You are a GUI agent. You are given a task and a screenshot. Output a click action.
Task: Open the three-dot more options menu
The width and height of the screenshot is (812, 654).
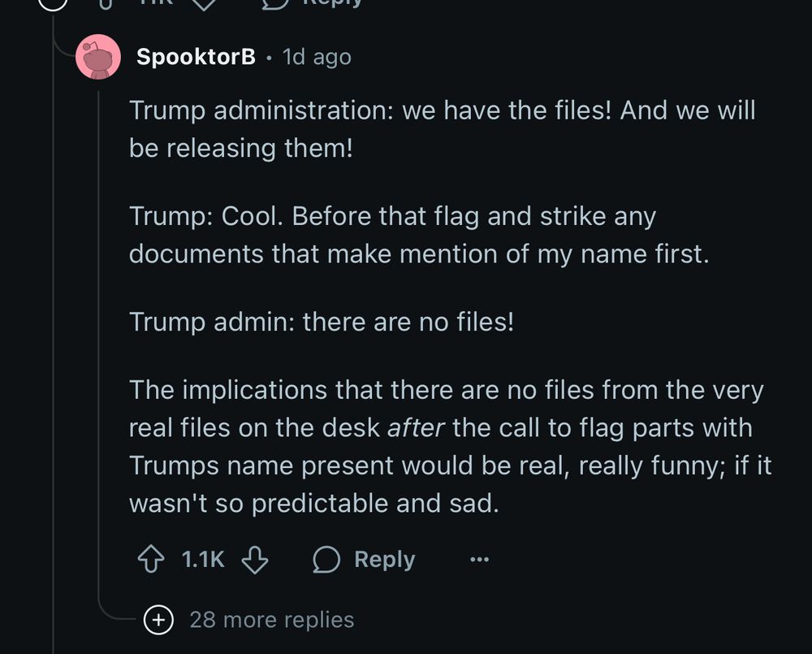[480, 560]
